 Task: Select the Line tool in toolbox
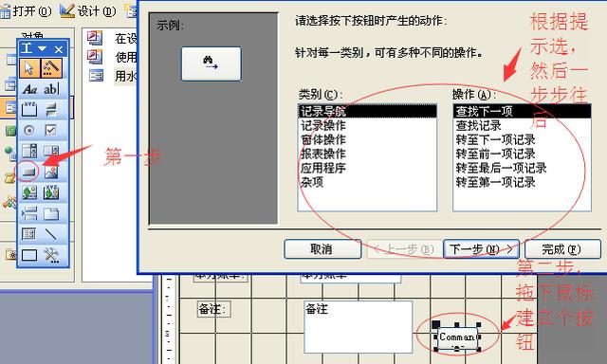[51, 233]
